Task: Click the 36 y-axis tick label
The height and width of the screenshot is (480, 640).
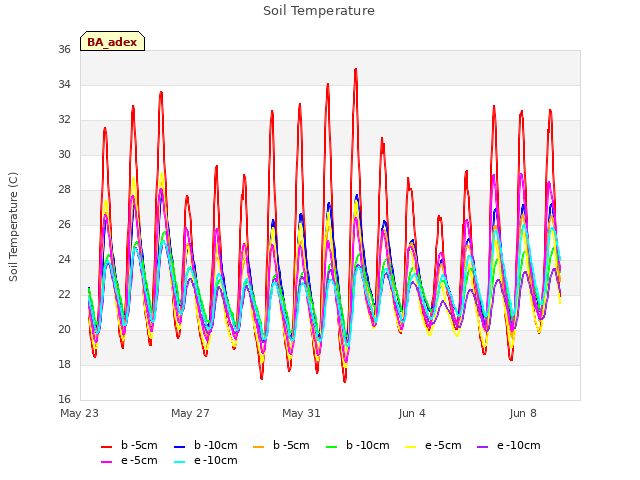Action: [64, 50]
